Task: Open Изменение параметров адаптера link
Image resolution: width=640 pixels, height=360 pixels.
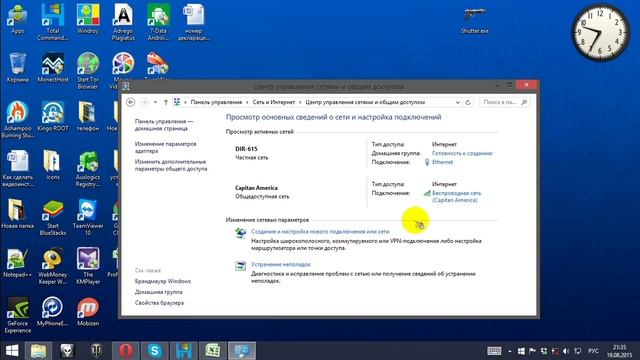Action: tap(165, 147)
